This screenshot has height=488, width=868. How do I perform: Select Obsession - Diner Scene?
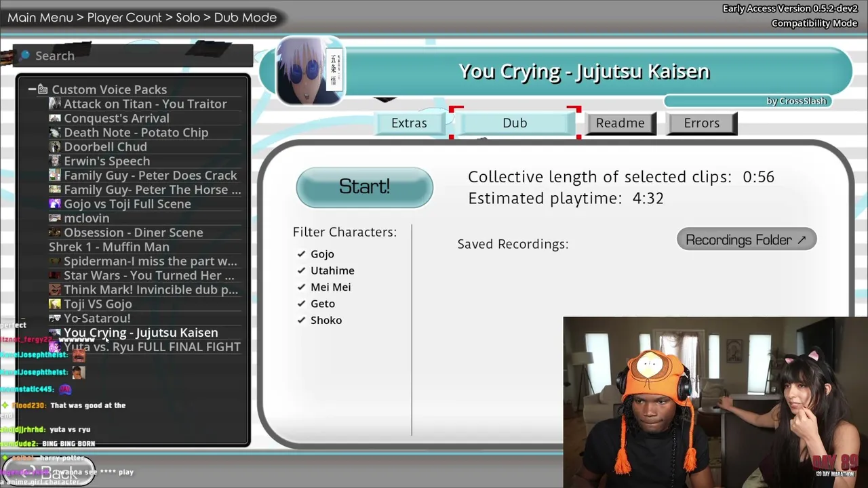[x=145, y=232]
